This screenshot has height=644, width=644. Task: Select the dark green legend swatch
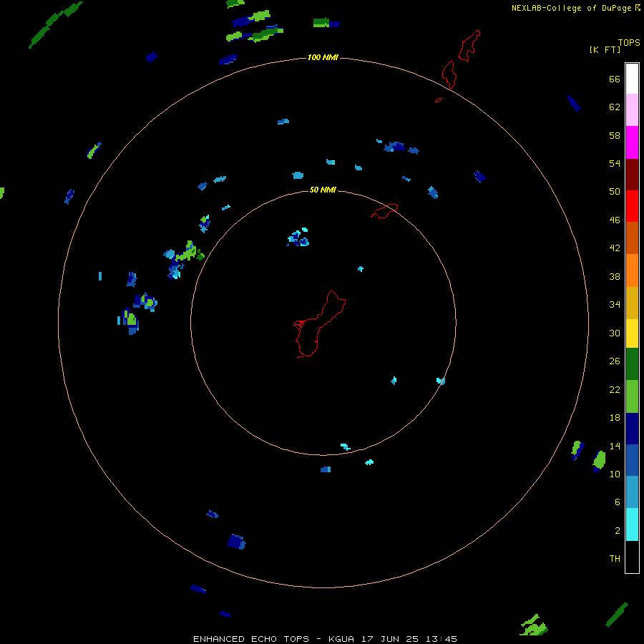(632, 364)
